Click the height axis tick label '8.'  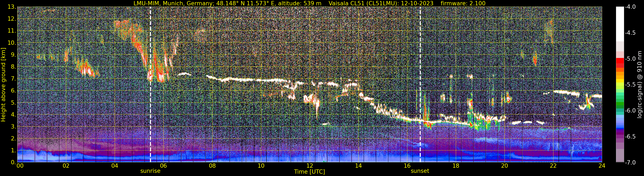click(13, 67)
